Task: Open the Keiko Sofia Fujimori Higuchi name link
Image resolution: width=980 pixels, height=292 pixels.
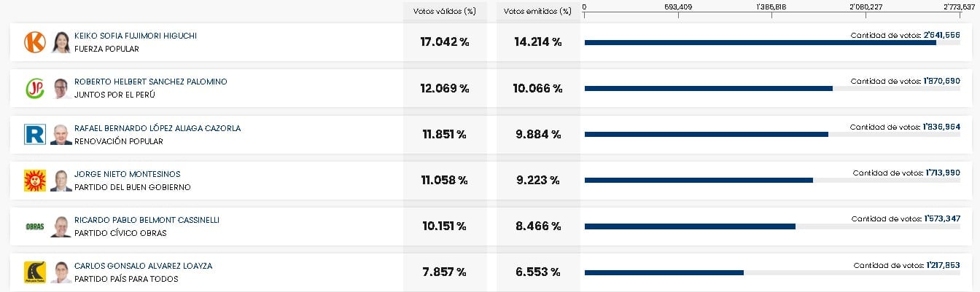Action: coord(136,36)
